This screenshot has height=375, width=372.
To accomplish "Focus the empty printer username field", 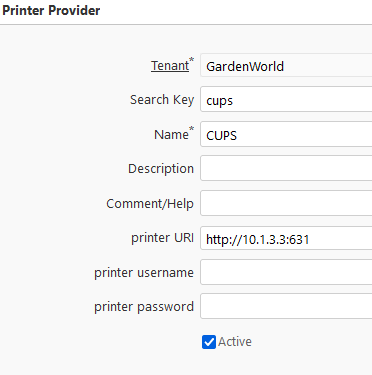I will (286, 273).
